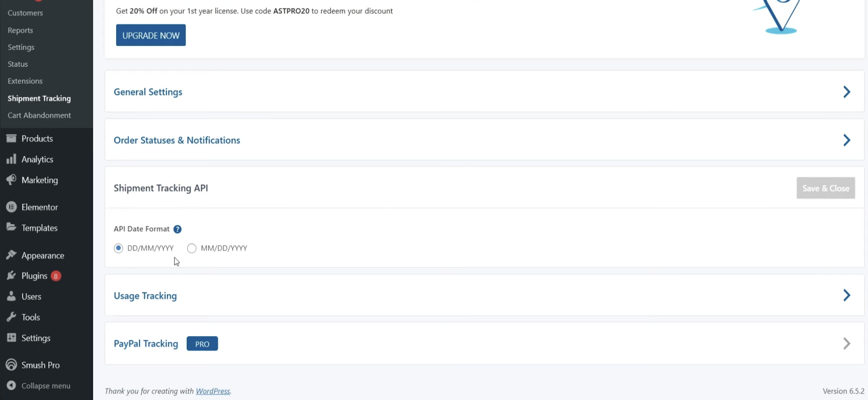Open WooCommerce Settings submenu item
This screenshot has width=868, height=400.
pyautogui.click(x=21, y=47)
